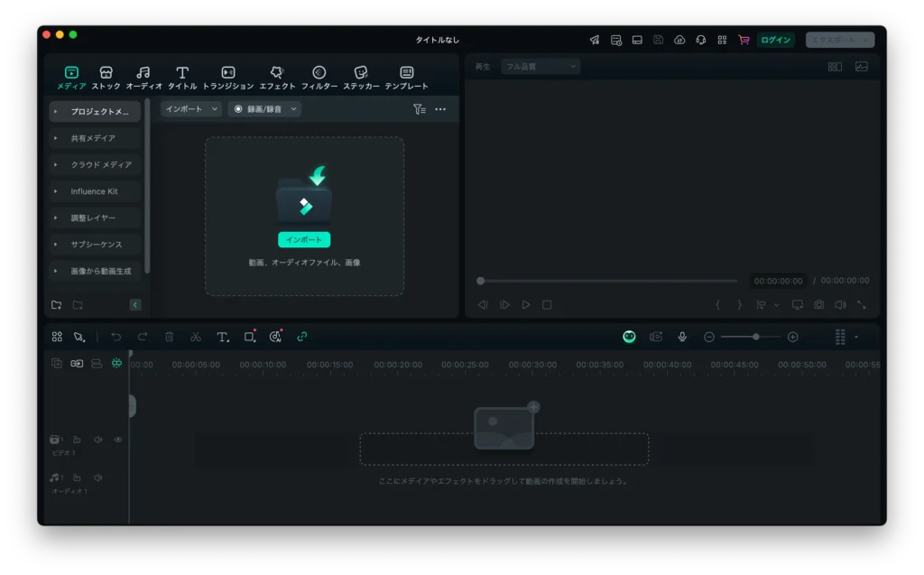
Task: Open the エフェクト tab
Action: coord(277,78)
